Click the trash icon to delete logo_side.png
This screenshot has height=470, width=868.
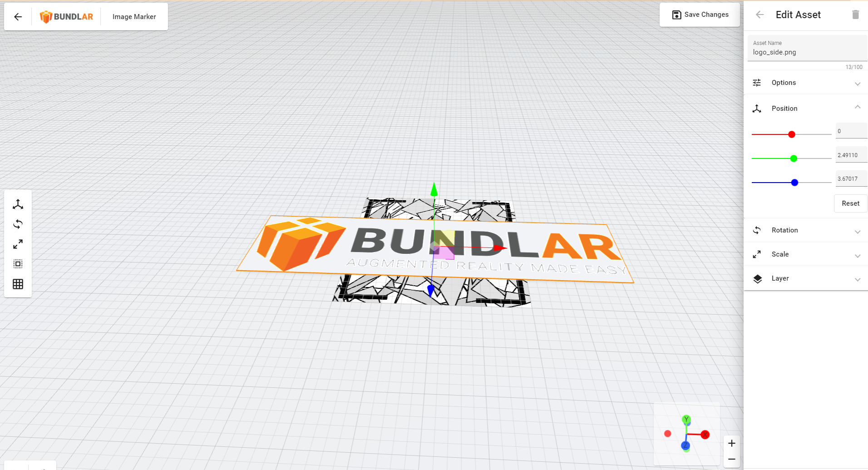[856, 14]
